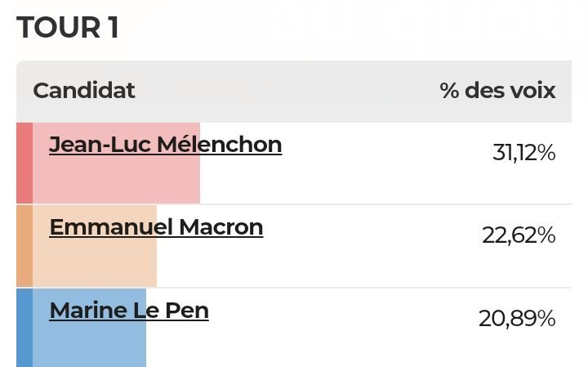The height and width of the screenshot is (367, 588).
Task: Click the orange color strip beside Macron
Action: point(24,245)
